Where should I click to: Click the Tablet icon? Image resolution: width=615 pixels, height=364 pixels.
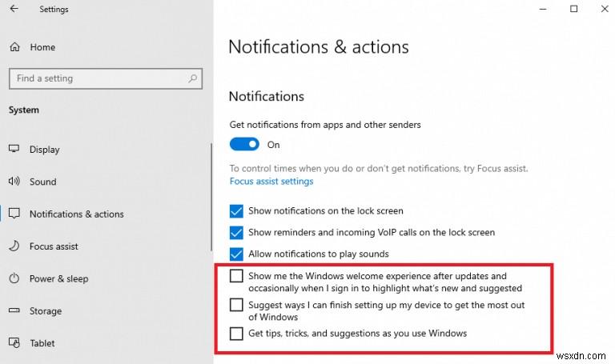(14, 343)
